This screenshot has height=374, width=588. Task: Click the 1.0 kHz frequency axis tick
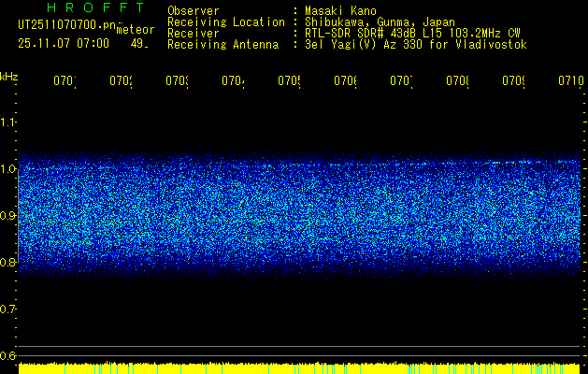[x=8, y=168]
